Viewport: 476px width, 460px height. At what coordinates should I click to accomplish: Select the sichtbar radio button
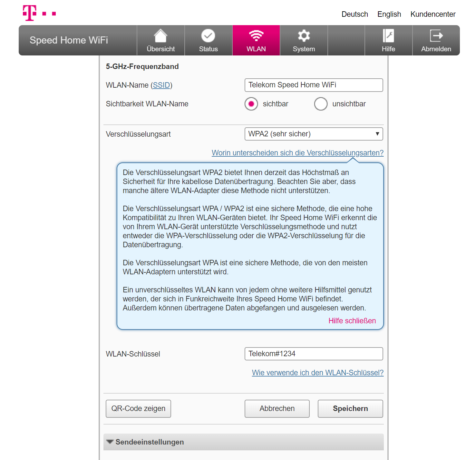tap(251, 104)
